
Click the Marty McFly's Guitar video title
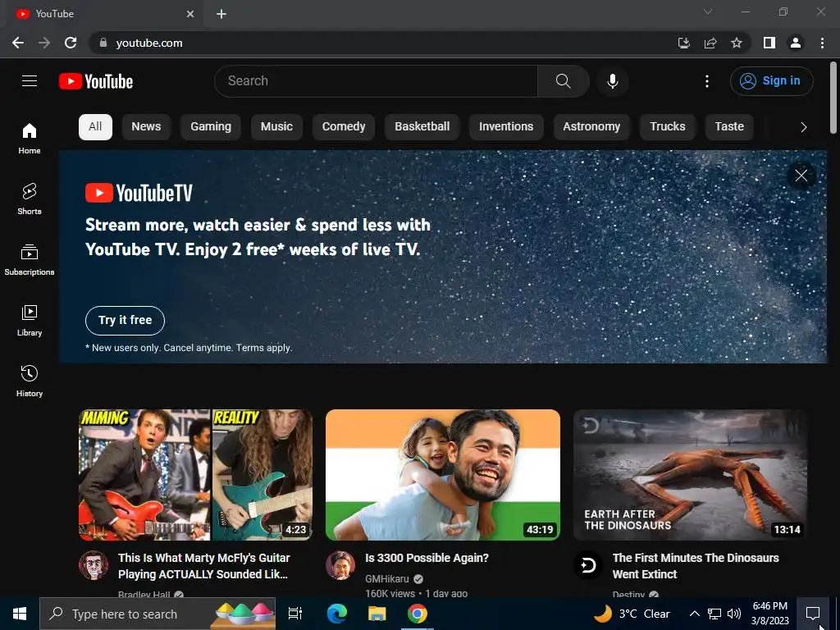203,566
